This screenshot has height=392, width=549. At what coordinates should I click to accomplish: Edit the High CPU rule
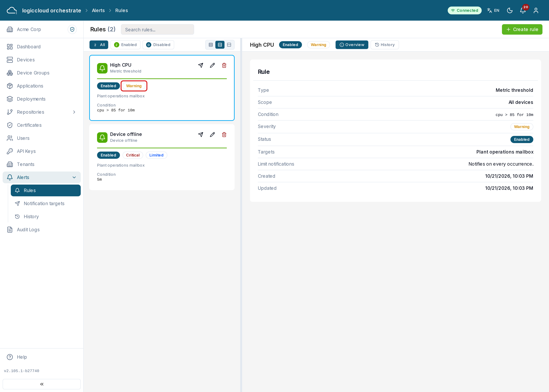click(212, 65)
